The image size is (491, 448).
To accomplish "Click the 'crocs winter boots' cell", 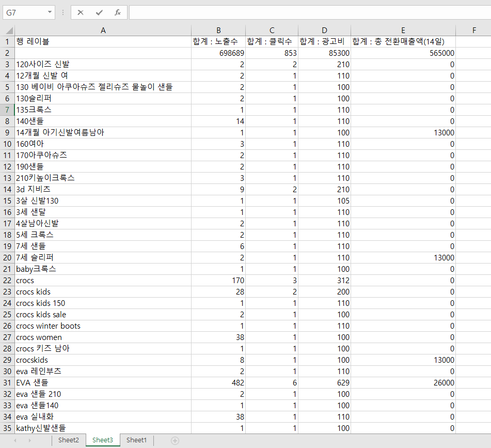I will (x=103, y=326).
